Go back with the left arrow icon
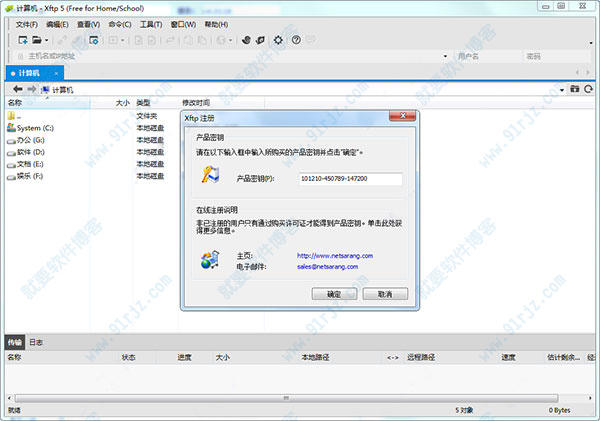Viewport: 600px width, 421px height. coord(18,89)
